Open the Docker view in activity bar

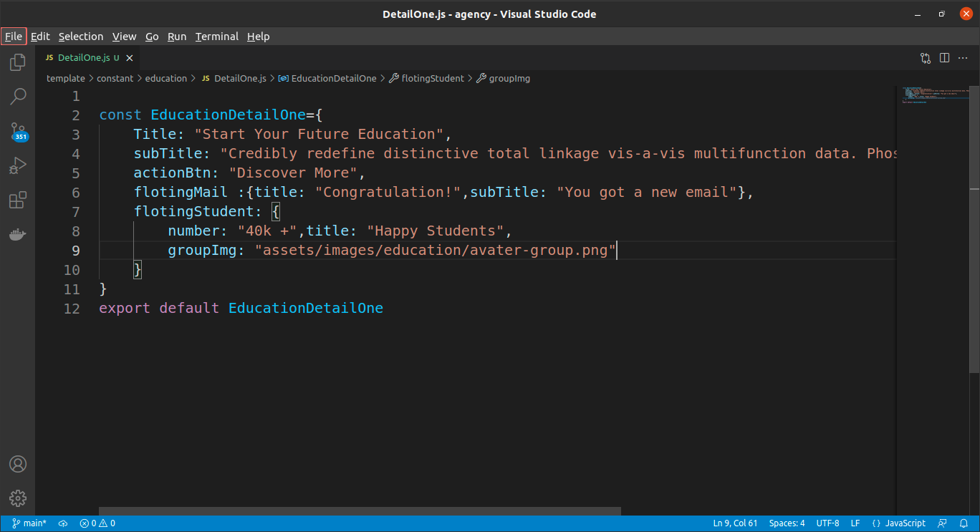coord(17,234)
